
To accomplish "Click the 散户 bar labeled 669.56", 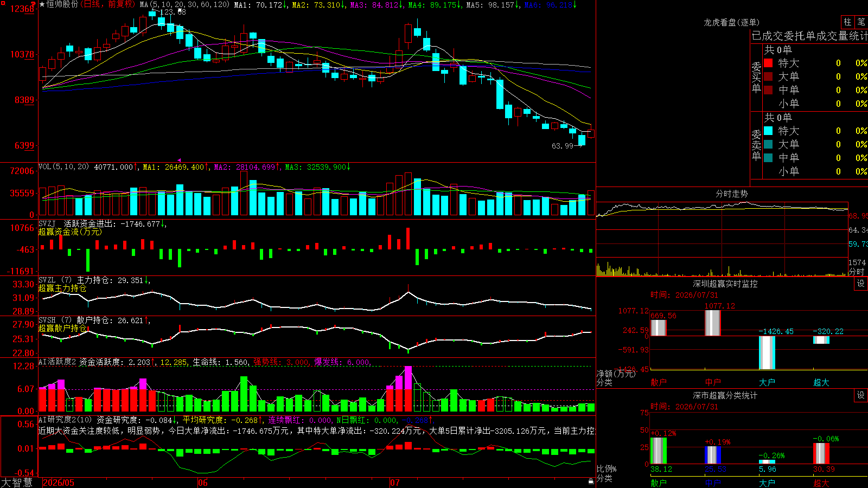I will [658, 328].
